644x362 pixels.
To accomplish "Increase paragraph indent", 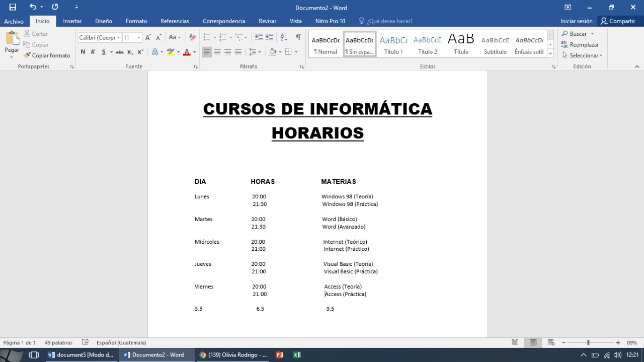I will (269, 37).
